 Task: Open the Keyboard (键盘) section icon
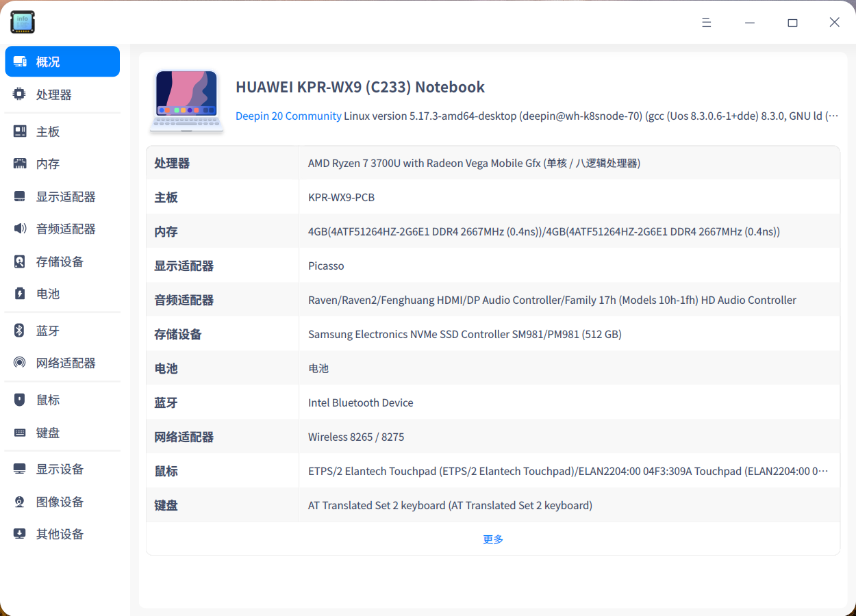(x=19, y=433)
